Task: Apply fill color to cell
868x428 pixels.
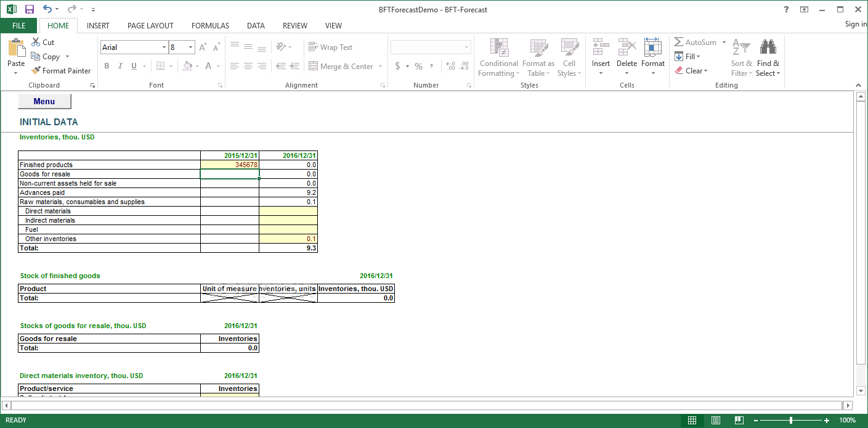Action: tap(188, 66)
